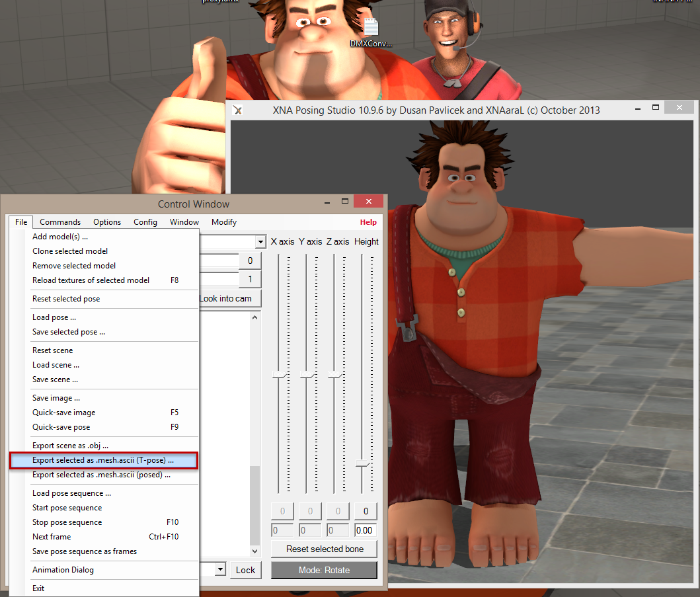Select Clone selected model
Image resolution: width=700 pixels, height=597 pixels.
coord(104,251)
